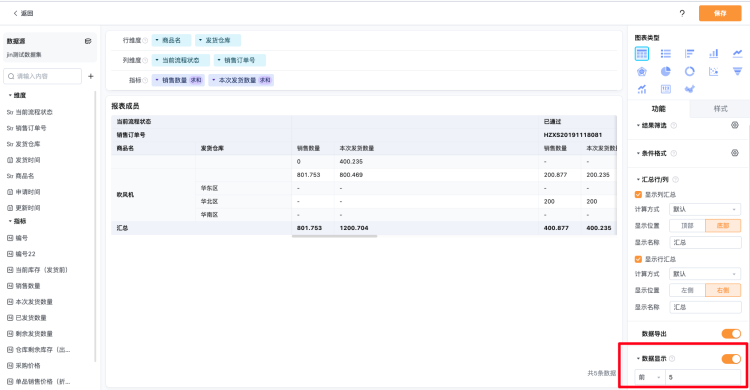Open the 结果筛选 settings gear
The height and width of the screenshot is (390, 750).
[735, 125]
